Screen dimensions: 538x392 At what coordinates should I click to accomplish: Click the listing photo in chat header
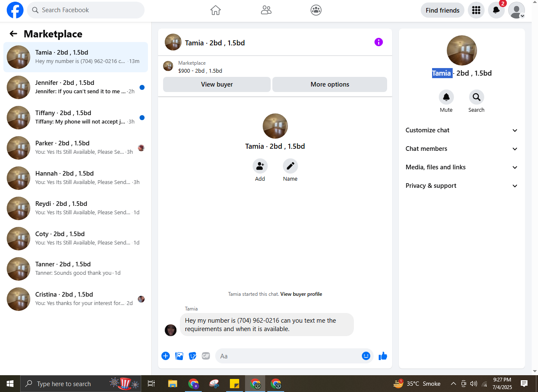[x=173, y=42]
